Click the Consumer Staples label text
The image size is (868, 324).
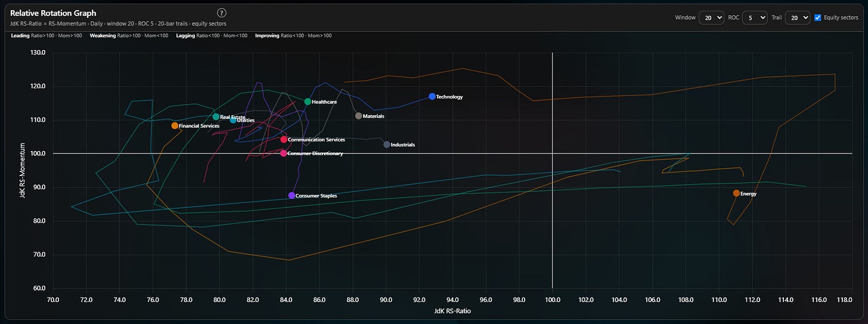316,196
